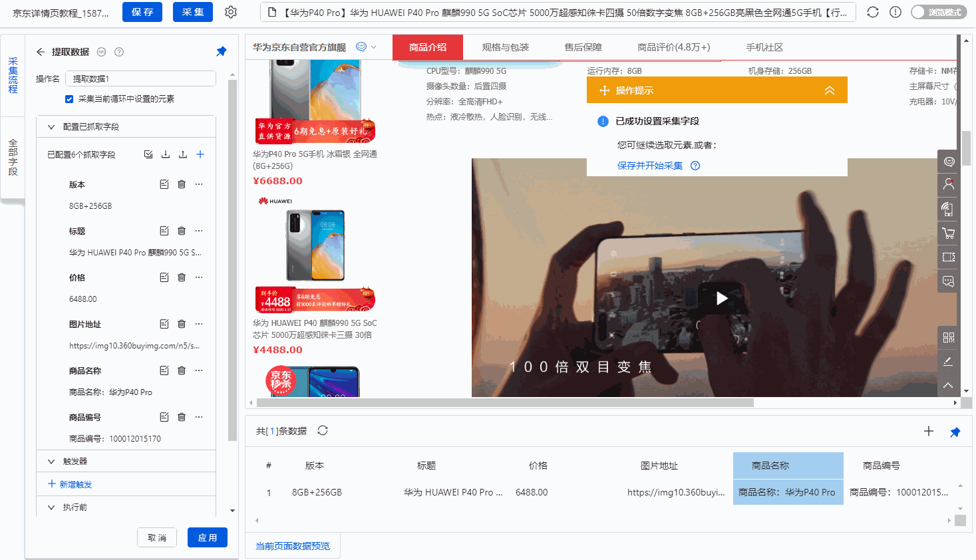Open more options for 商品编号 field
Image resolution: width=976 pixels, height=560 pixels.
199,417
